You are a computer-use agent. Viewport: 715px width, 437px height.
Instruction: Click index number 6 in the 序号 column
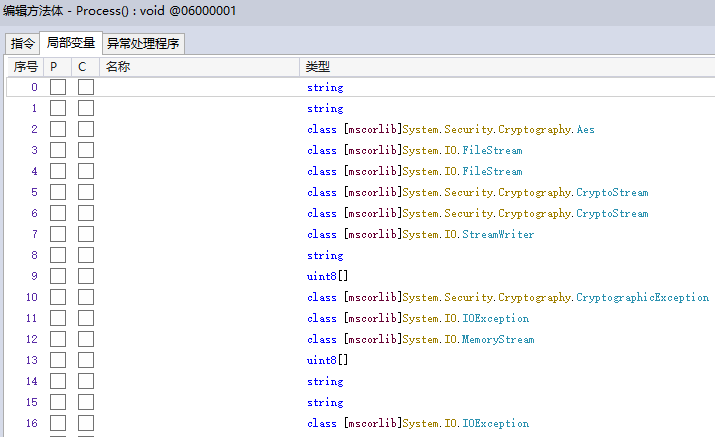34,213
